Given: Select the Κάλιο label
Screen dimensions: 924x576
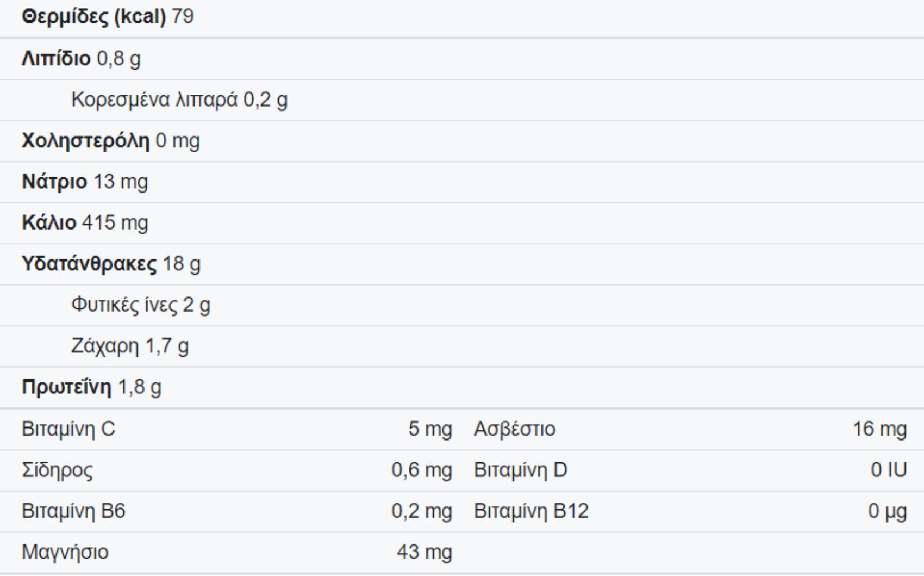Looking at the screenshot, I should 49,223.
